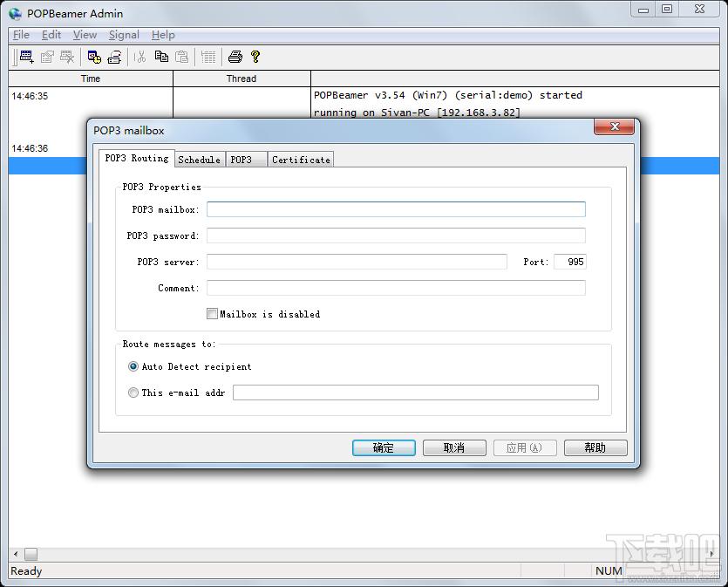Click the yellow Help question mark icon
The width and height of the screenshot is (728, 587).
pyautogui.click(x=255, y=57)
